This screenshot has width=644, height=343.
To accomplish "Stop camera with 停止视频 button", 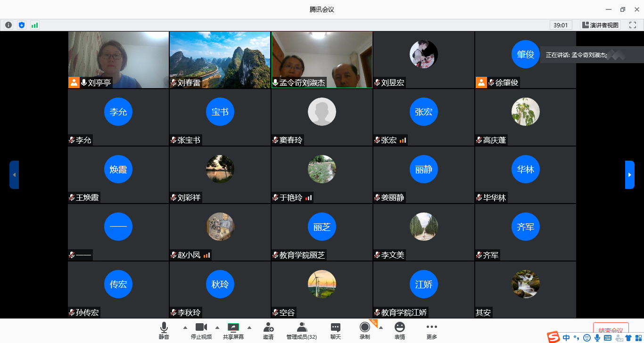I will coord(201,331).
